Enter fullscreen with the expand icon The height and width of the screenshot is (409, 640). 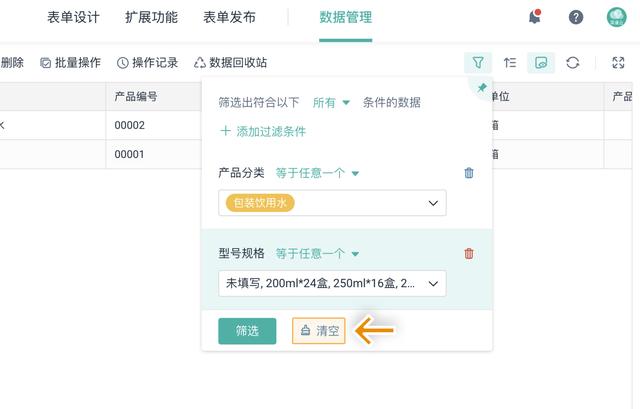click(618, 62)
